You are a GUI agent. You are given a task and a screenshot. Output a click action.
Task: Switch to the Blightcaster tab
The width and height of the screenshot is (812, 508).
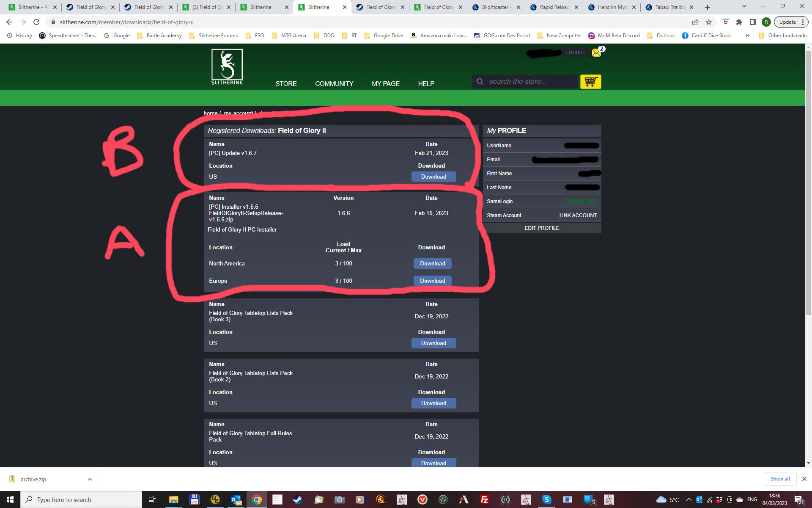point(496,7)
